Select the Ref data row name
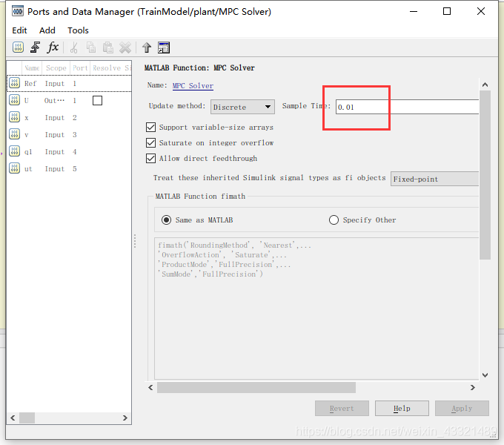 click(x=30, y=84)
